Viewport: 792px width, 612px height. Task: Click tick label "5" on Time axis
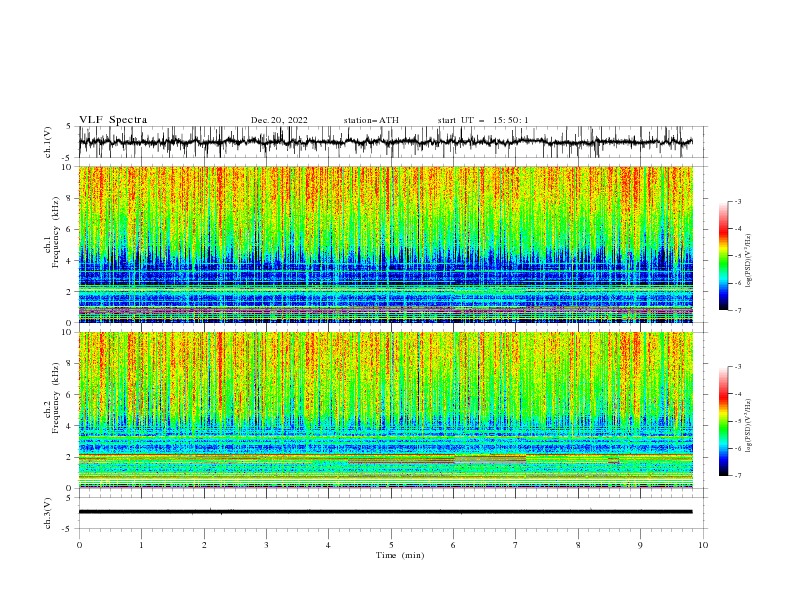(x=391, y=545)
